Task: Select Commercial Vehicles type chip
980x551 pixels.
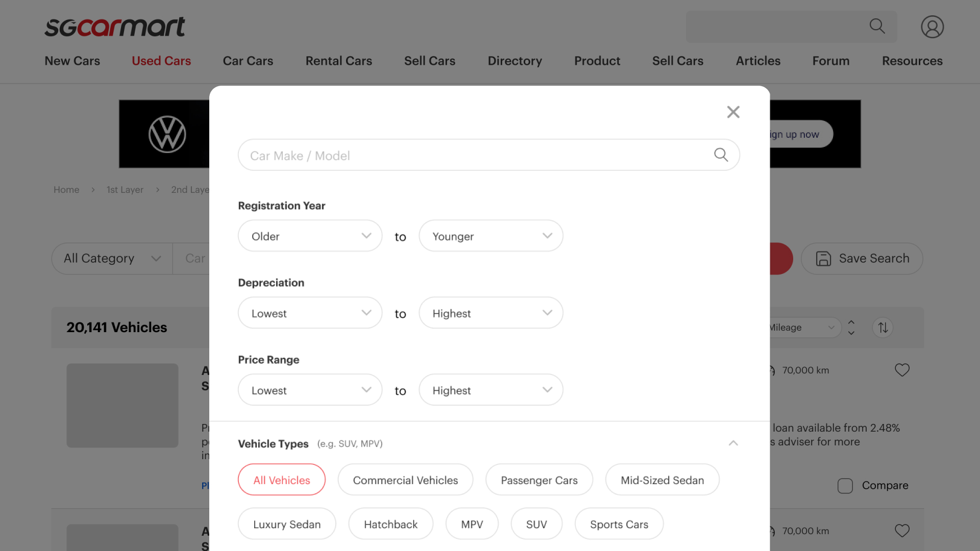Action: [405, 480]
